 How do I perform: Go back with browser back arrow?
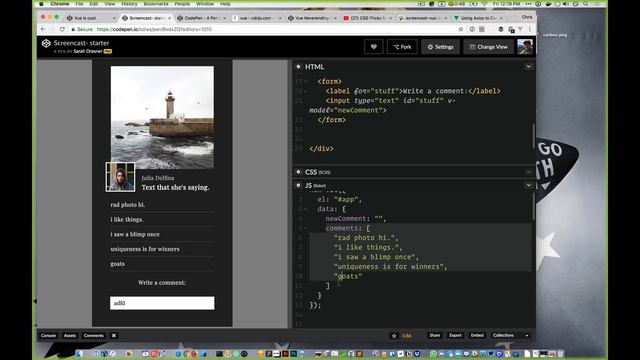coord(43,29)
